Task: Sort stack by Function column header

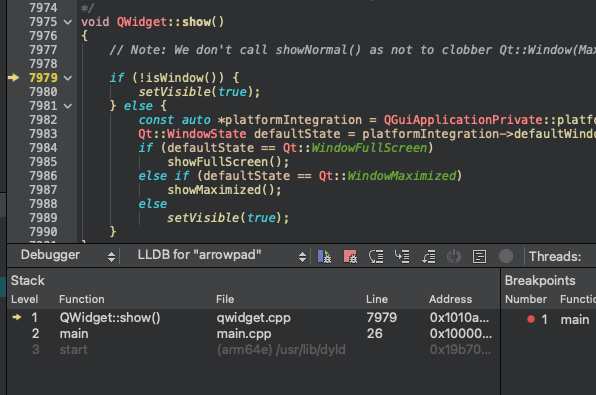Action: pos(82,299)
